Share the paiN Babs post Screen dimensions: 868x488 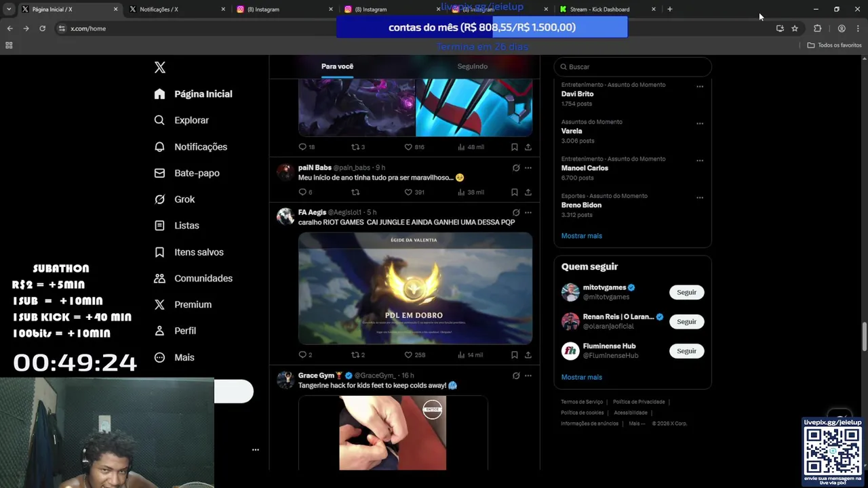528,192
